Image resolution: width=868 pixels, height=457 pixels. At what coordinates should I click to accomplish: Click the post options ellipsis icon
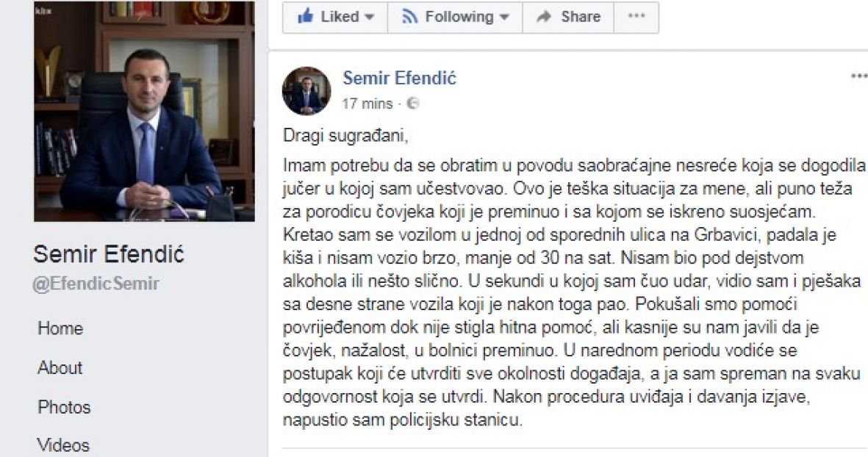pyautogui.click(x=858, y=76)
